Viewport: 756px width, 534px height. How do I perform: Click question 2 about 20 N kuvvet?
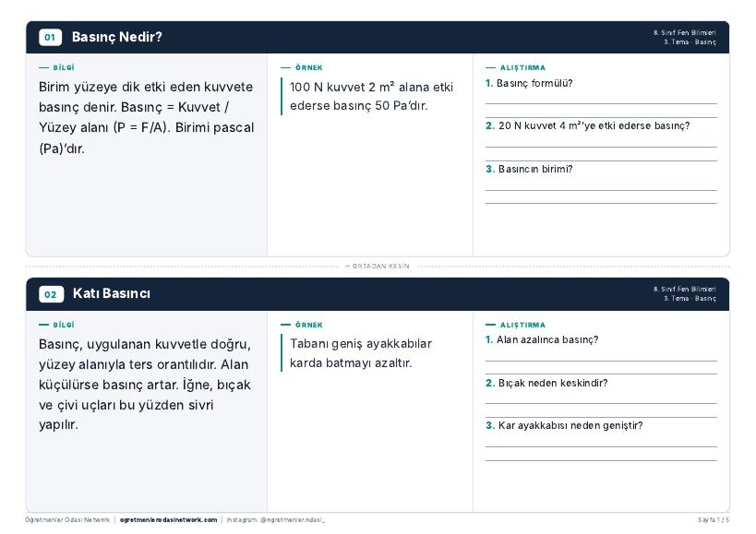(x=588, y=126)
